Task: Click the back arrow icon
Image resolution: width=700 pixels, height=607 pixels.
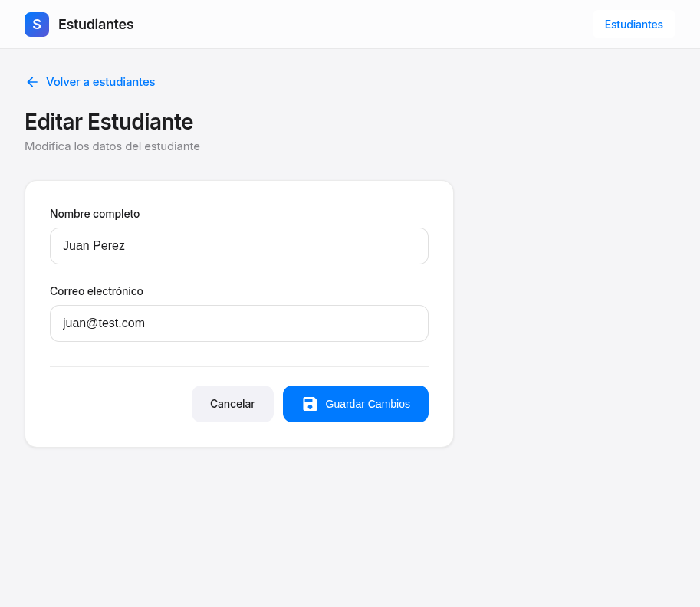Action: pos(32,82)
